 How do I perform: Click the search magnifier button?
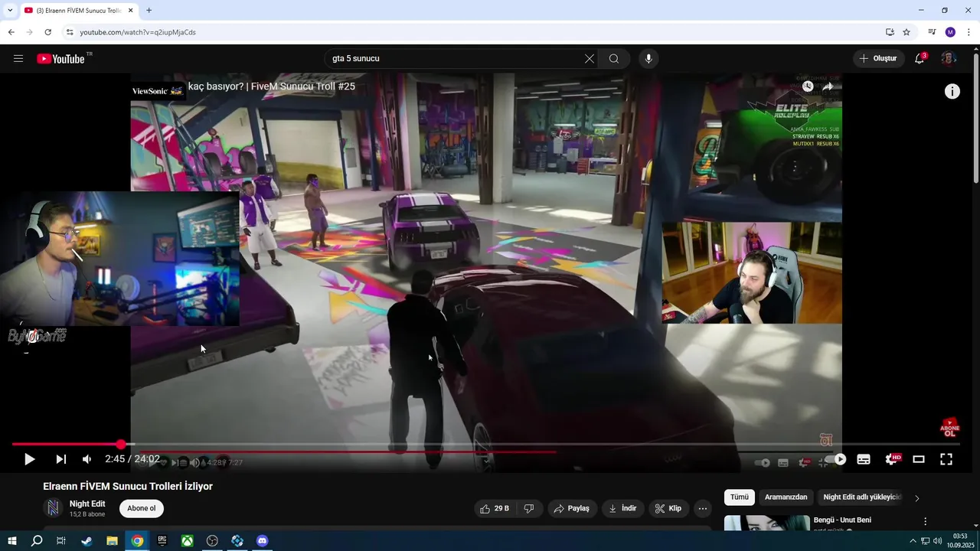614,59
